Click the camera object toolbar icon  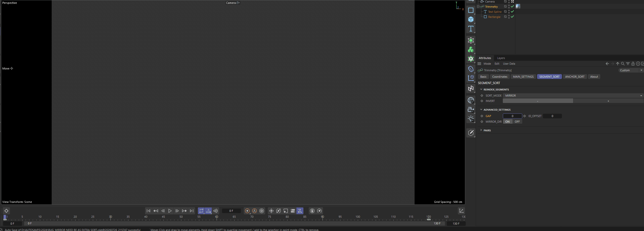tap(471, 109)
